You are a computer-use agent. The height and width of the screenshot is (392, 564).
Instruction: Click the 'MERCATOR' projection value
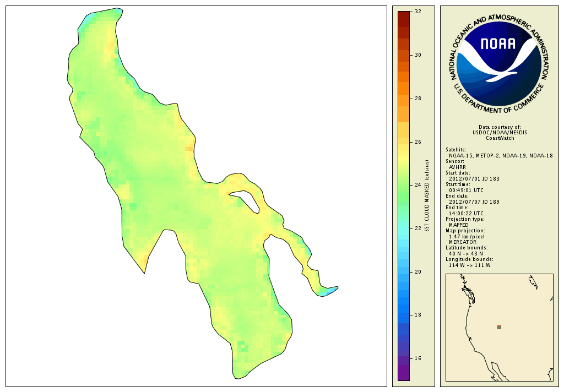pyautogui.click(x=463, y=242)
